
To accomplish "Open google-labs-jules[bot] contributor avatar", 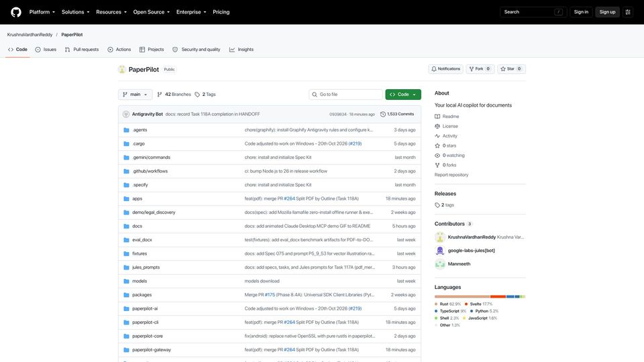I will click(440, 250).
